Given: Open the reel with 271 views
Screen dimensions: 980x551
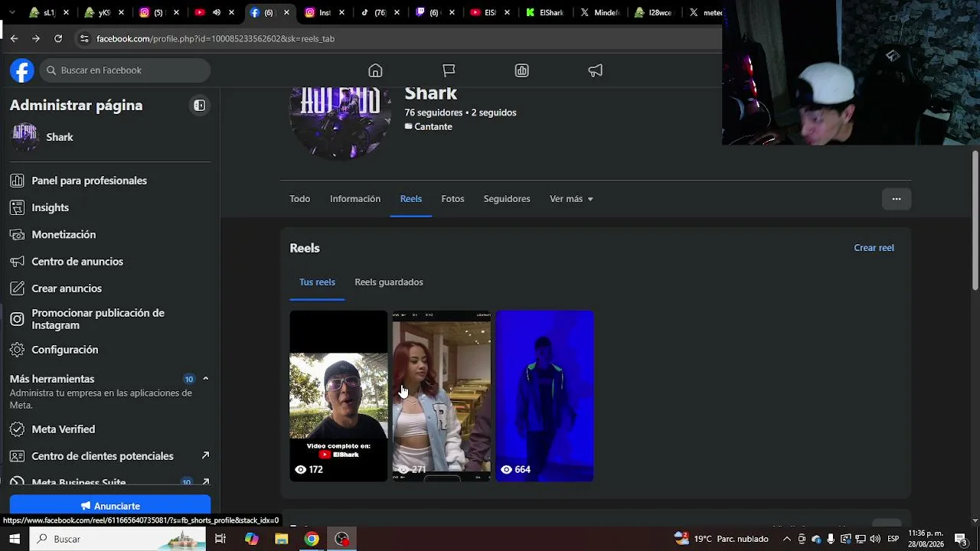Looking at the screenshot, I should 442,396.
